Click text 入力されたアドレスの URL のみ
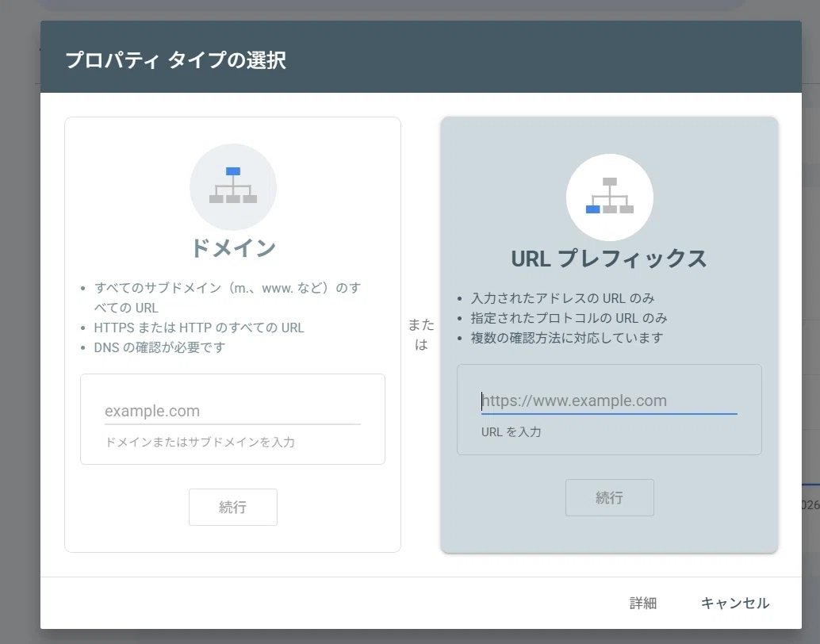Viewport: 820px width, 644px height. 562,298
